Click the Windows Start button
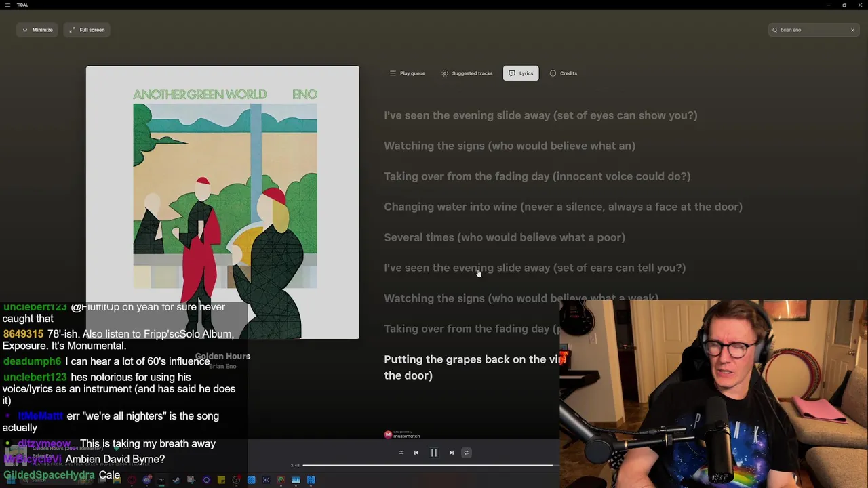Screen dimensions: 868x488 click(x=11, y=481)
